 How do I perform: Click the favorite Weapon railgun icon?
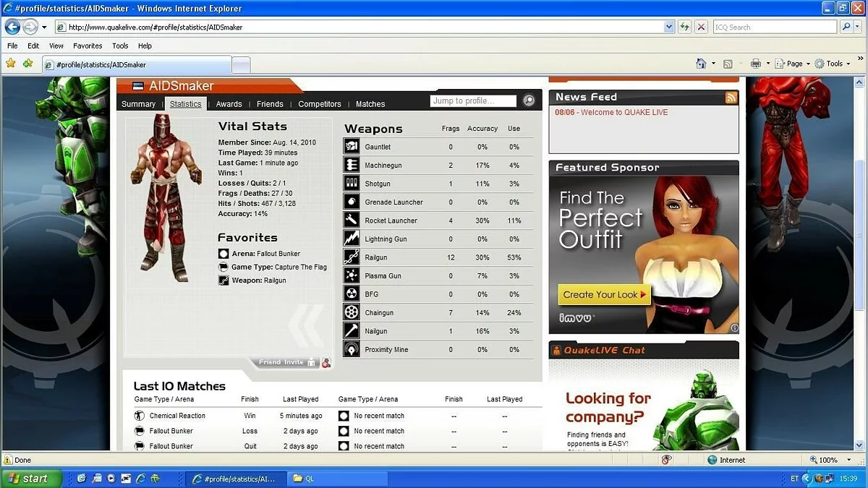[x=224, y=281]
